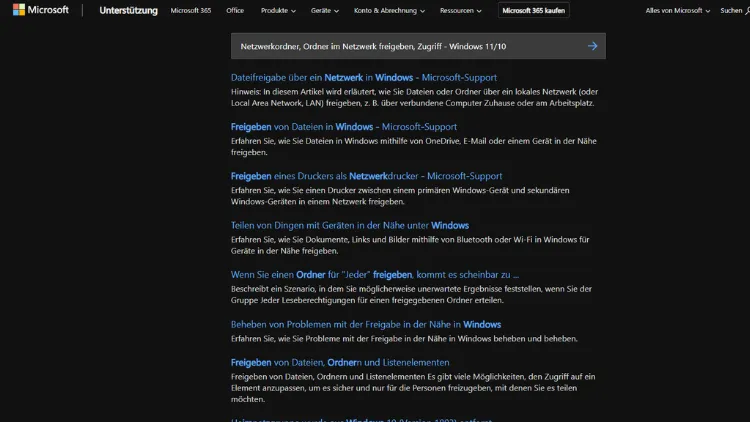Click text 'Erfahren Sie, wie Sie Dokumente, Links'
750x422 pixels.
(410, 245)
